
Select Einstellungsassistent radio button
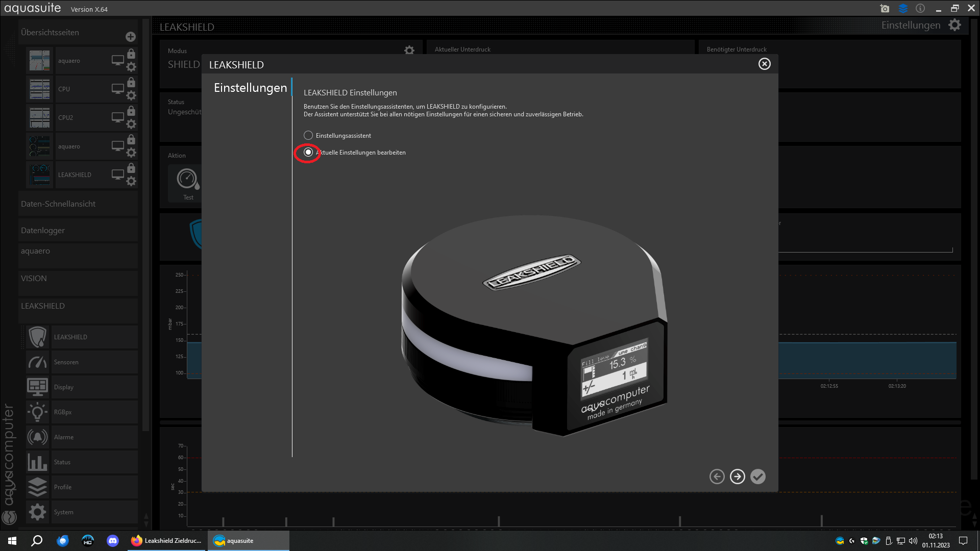pos(308,136)
